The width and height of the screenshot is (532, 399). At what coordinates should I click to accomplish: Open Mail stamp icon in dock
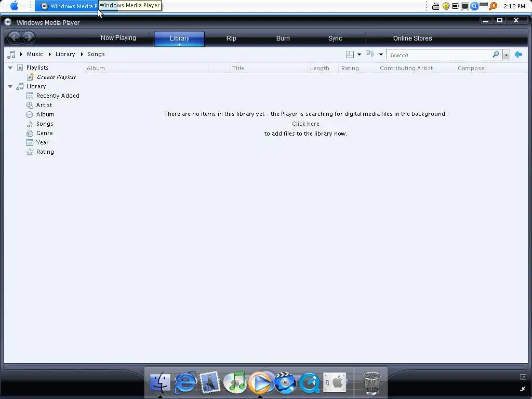pos(210,382)
